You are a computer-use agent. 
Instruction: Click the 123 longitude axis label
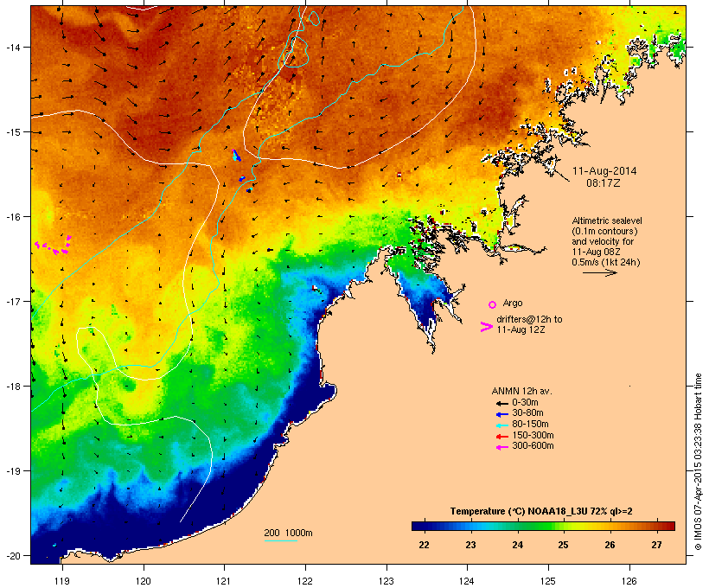click(x=386, y=581)
